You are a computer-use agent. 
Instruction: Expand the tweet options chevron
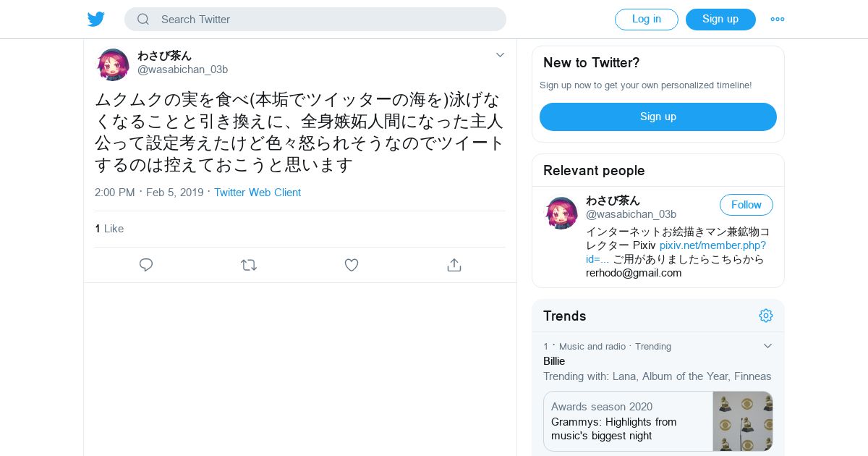[500, 55]
